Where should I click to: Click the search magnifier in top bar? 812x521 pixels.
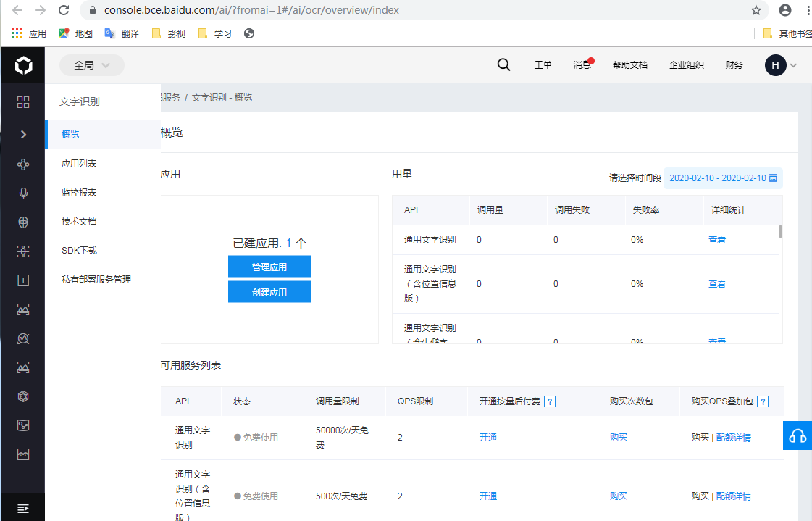pyautogui.click(x=504, y=65)
